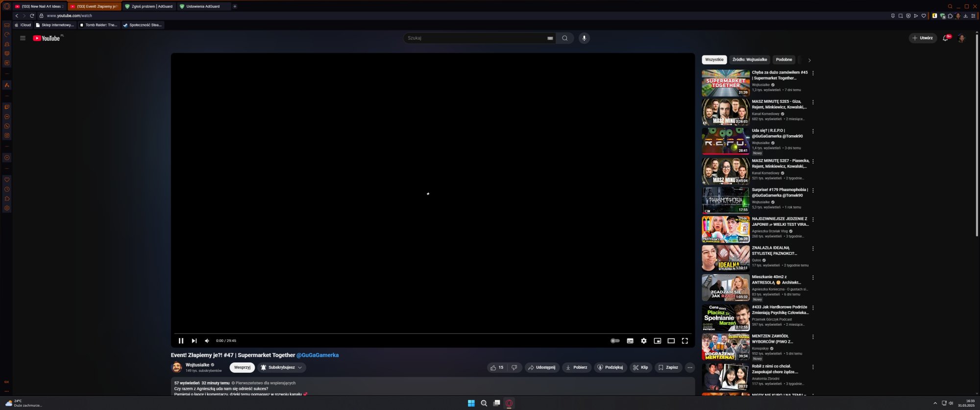Open the extensions cube icon in the toolbar

coord(950,16)
